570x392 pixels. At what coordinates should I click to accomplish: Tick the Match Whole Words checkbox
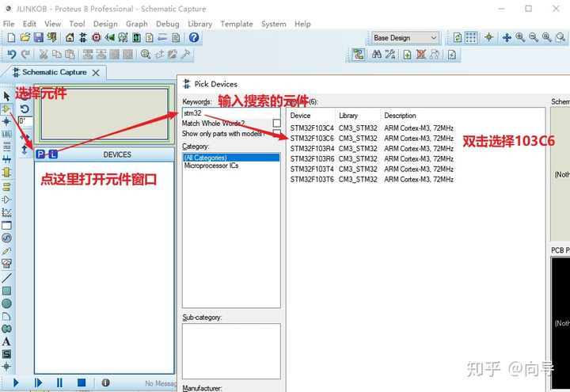pos(276,124)
